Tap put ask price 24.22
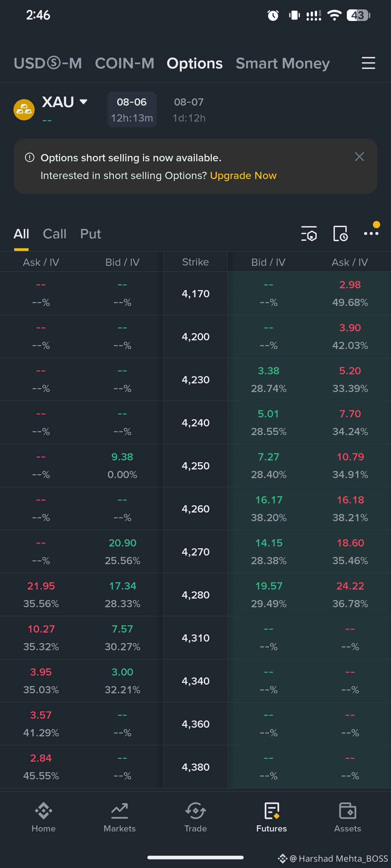Image resolution: width=391 pixels, height=868 pixels. 350,586
